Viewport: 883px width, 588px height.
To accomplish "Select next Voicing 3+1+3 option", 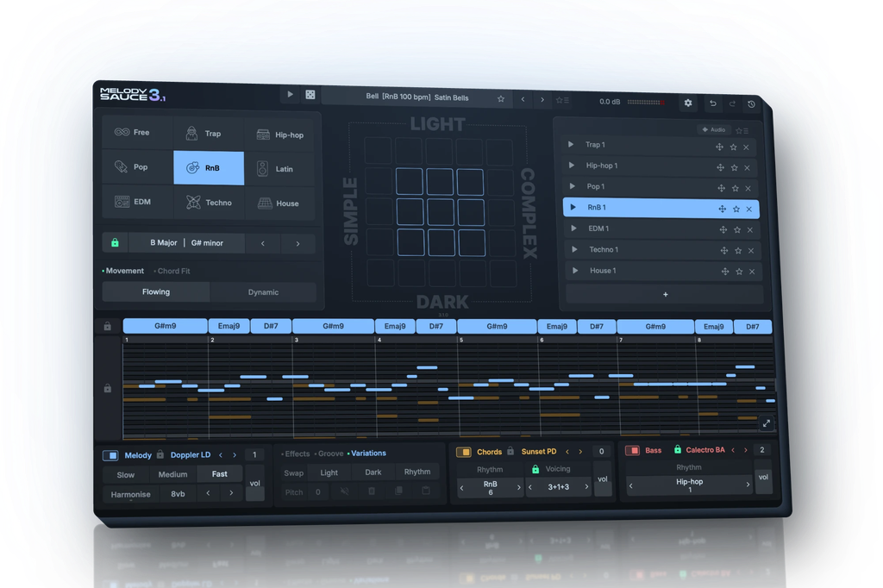I will point(586,486).
